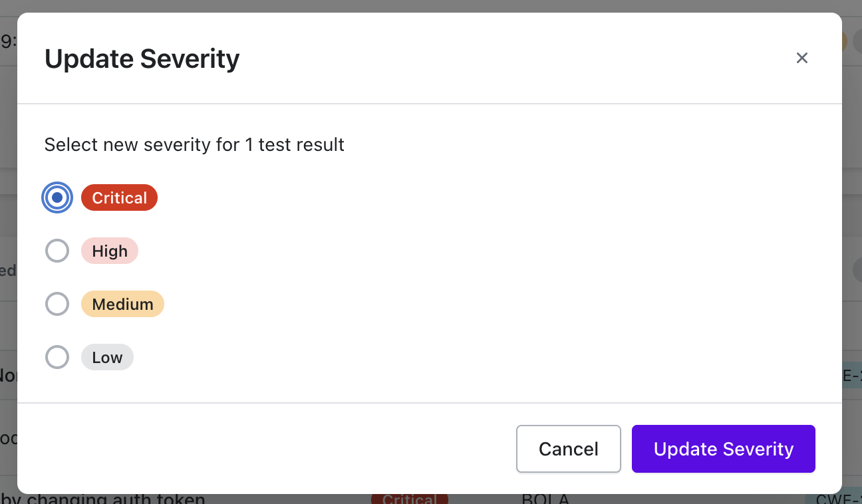Click the orange circle at top right

click(x=844, y=41)
